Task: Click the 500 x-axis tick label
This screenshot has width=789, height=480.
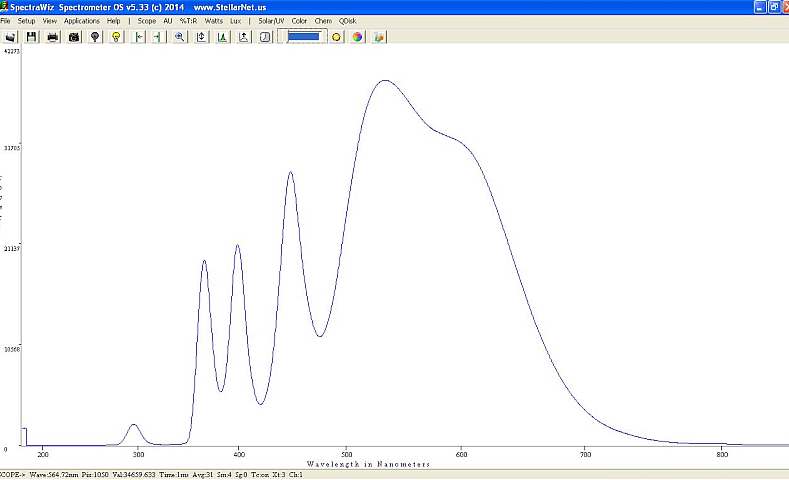Action: [347, 454]
